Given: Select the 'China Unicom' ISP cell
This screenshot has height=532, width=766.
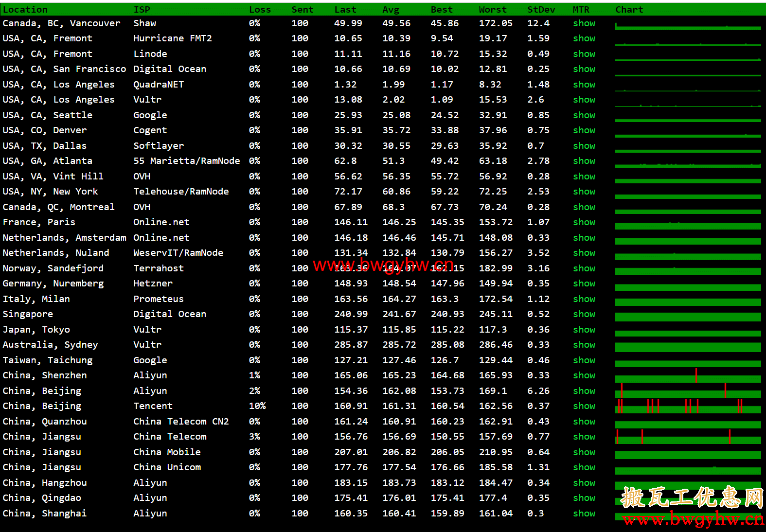Looking at the screenshot, I should (167, 467).
